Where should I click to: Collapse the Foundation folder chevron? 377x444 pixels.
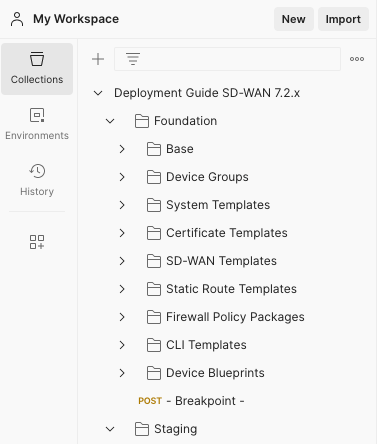110,121
